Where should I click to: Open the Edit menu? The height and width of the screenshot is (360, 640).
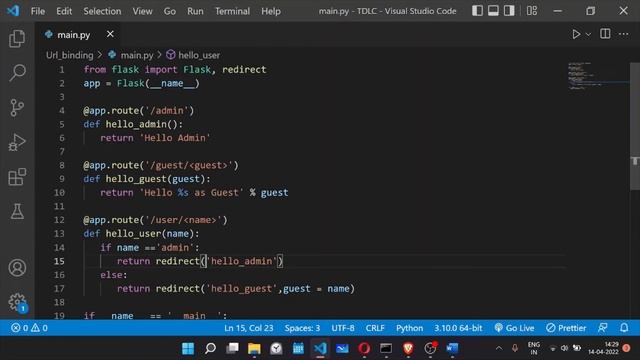[64, 11]
